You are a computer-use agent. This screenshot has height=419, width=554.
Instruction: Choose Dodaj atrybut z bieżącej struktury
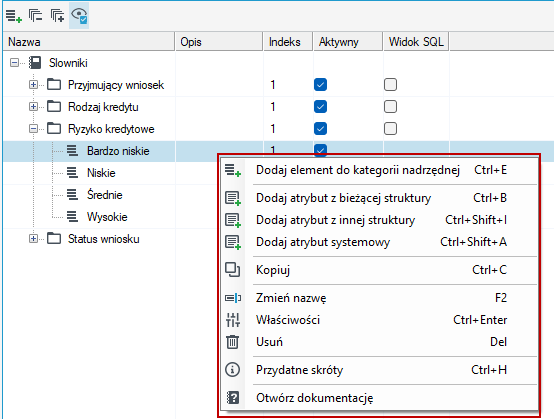click(x=378, y=198)
